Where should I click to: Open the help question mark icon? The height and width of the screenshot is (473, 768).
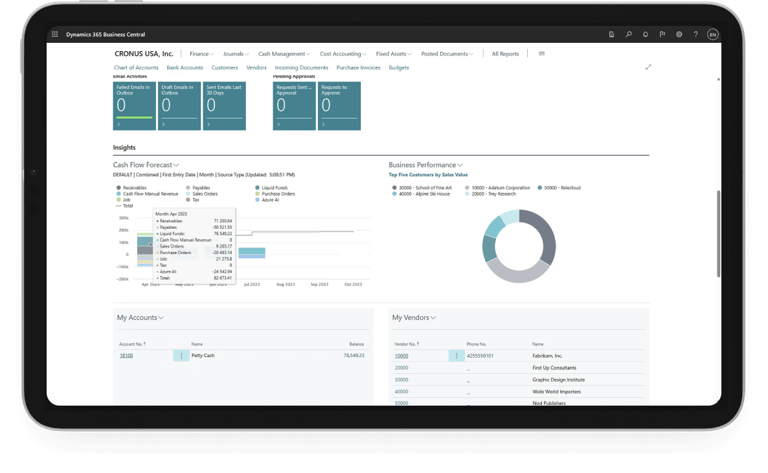tap(696, 34)
